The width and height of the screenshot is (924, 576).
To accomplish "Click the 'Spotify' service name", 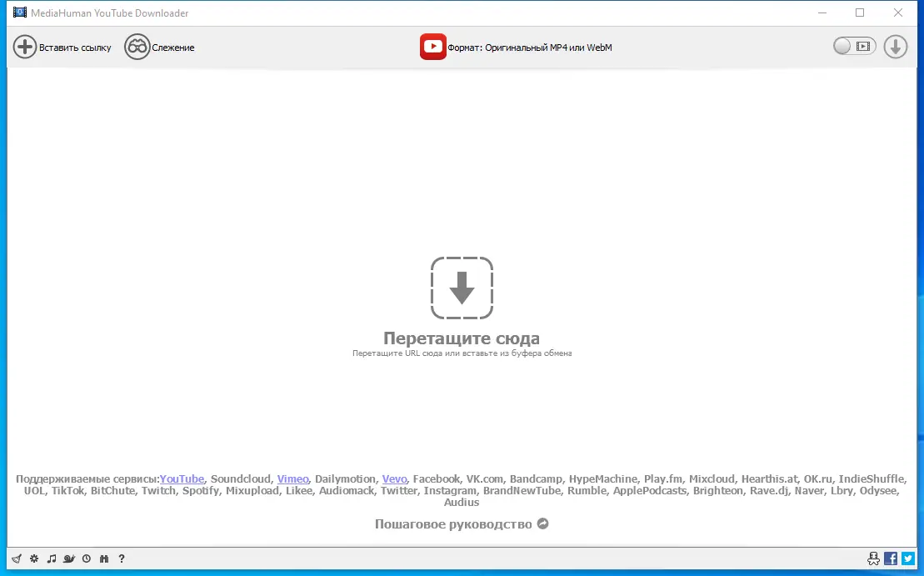I will (x=200, y=490).
